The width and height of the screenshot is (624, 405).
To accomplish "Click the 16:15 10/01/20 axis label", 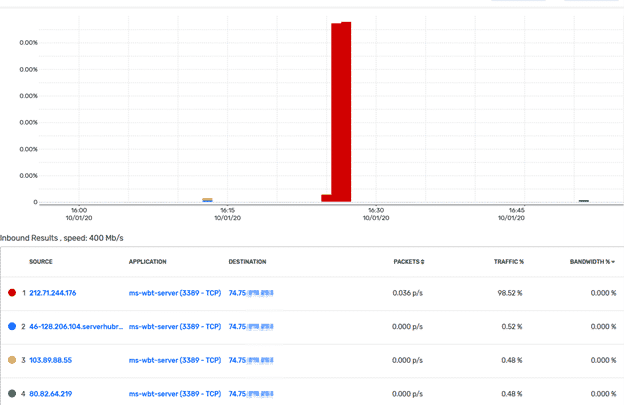I will click(227, 214).
